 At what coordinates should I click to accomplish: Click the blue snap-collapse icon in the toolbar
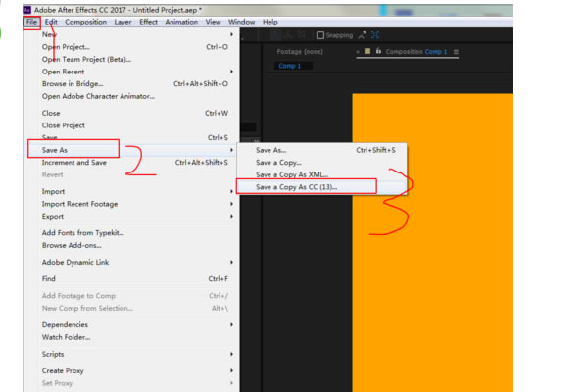[x=375, y=35]
